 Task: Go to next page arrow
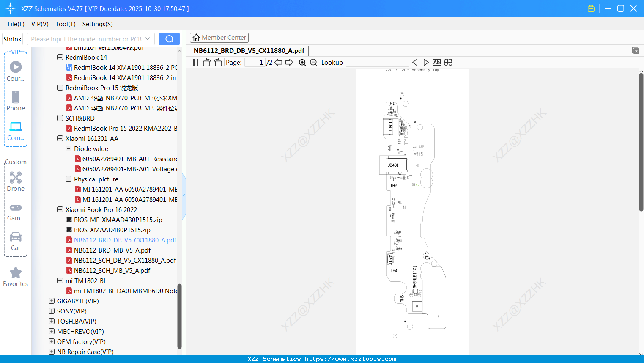(289, 62)
